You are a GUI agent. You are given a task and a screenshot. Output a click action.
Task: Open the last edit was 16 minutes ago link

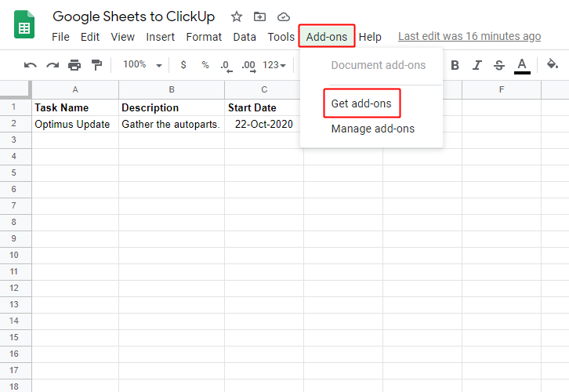469,37
